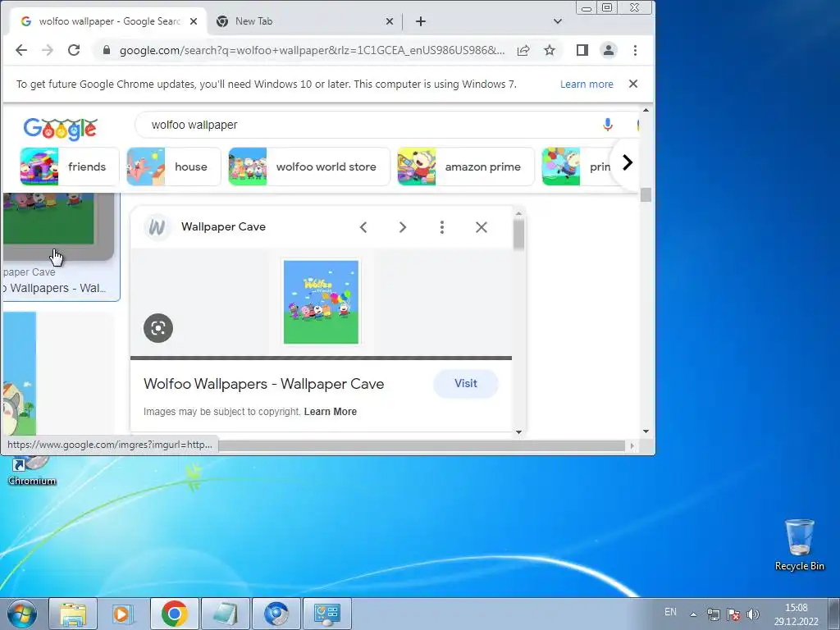This screenshot has height=630, width=840.
Task: Click Wolfoo Wallpapers - Wallpaper Cave title
Action: click(263, 384)
